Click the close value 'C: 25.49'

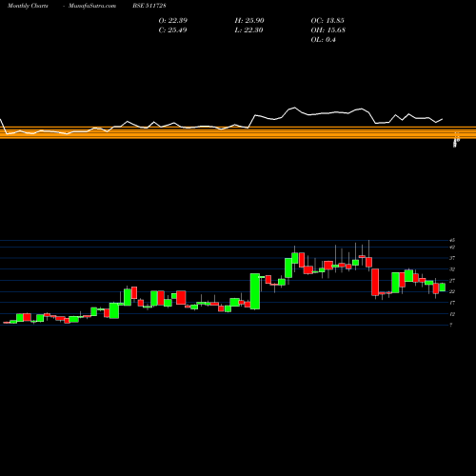click(x=172, y=30)
